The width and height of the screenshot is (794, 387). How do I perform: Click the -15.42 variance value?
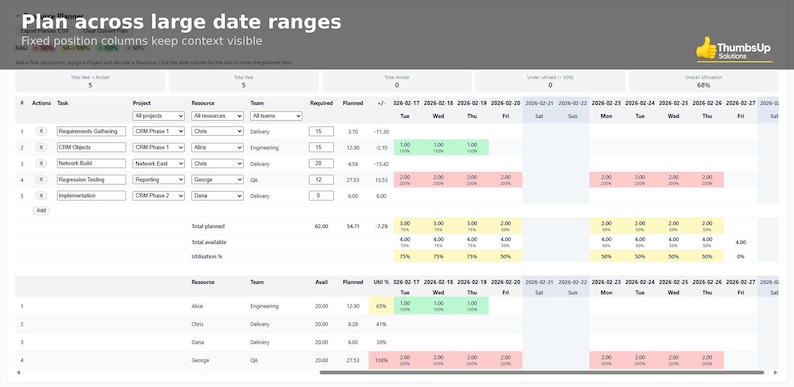coord(381,164)
